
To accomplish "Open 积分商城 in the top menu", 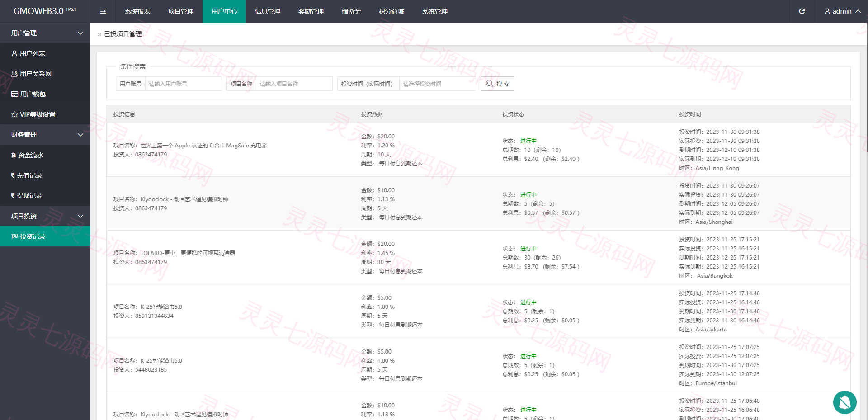I will click(392, 11).
